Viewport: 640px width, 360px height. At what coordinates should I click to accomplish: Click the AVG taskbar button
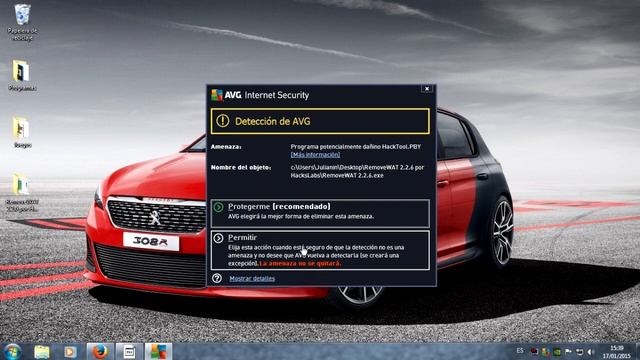(158, 351)
